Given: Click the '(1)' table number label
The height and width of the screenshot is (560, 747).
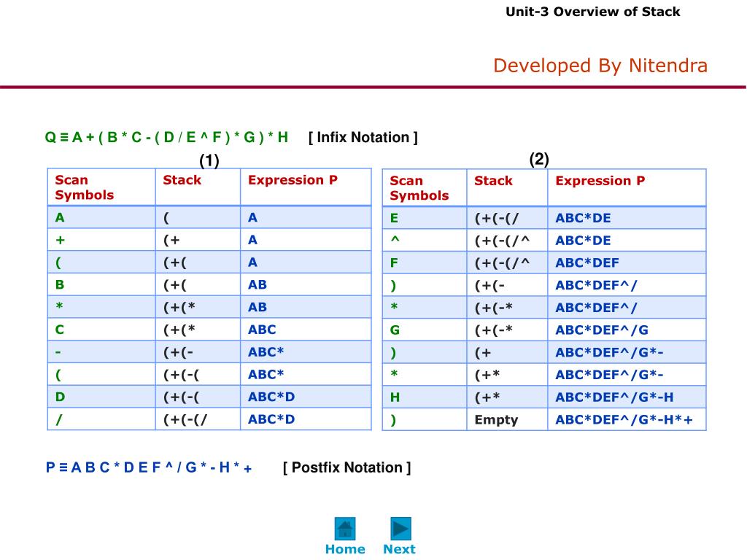Looking at the screenshot, I should [209, 160].
